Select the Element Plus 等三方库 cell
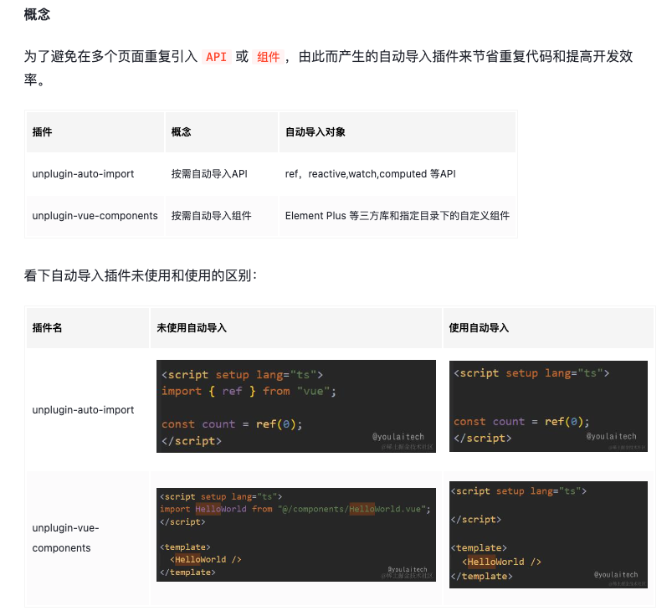The image size is (672, 616). pos(398,216)
